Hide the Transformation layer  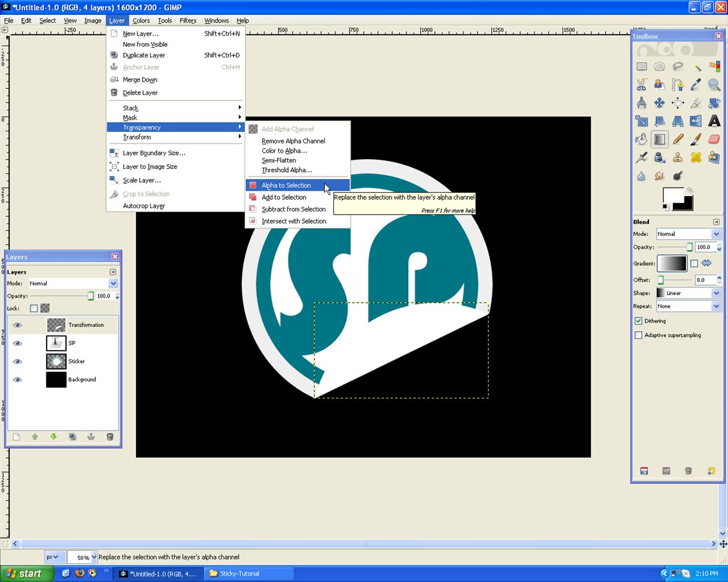17,325
